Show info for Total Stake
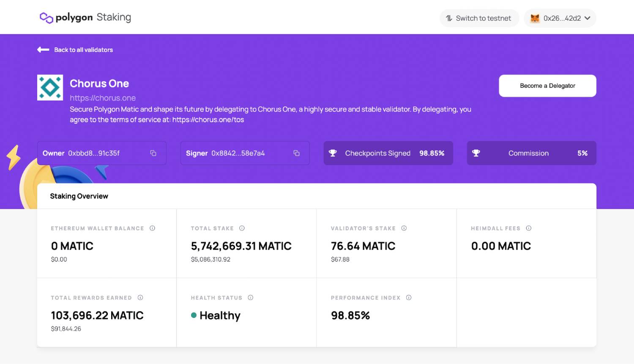Viewport: 634px width, 364px height. tap(242, 228)
